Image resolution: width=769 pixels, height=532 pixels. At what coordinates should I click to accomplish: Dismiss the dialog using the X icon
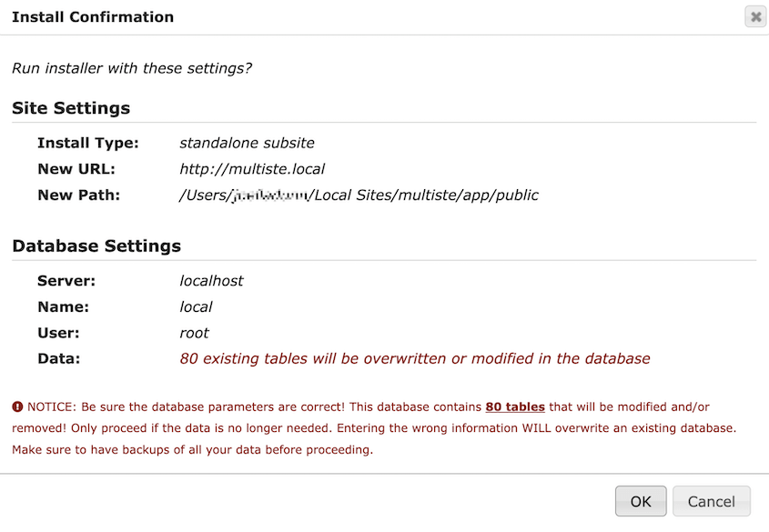click(x=754, y=15)
